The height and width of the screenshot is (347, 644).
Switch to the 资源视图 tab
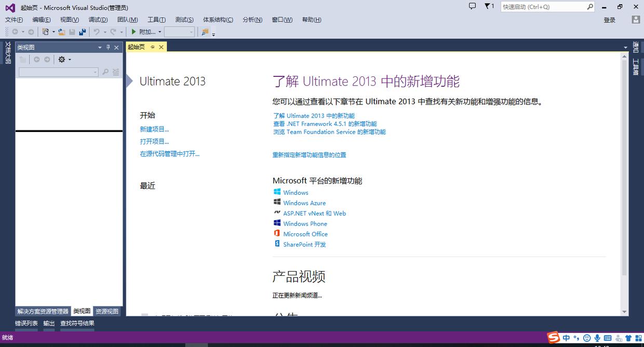pos(107,311)
